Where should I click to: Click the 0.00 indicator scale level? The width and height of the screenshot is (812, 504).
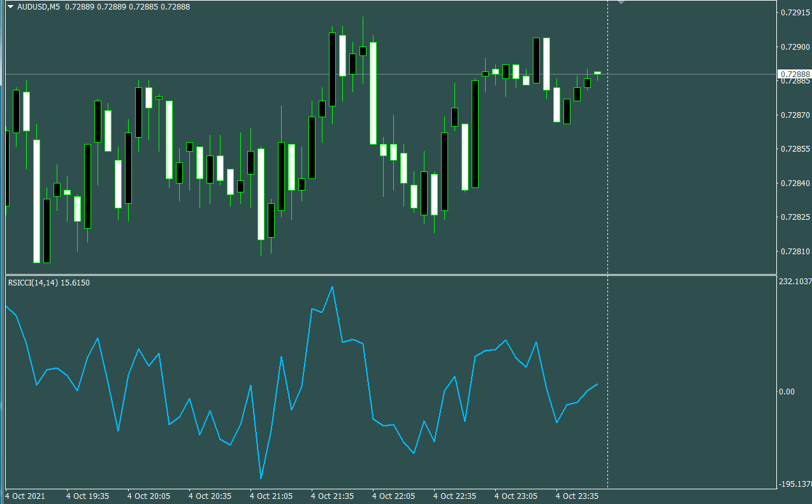(787, 391)
